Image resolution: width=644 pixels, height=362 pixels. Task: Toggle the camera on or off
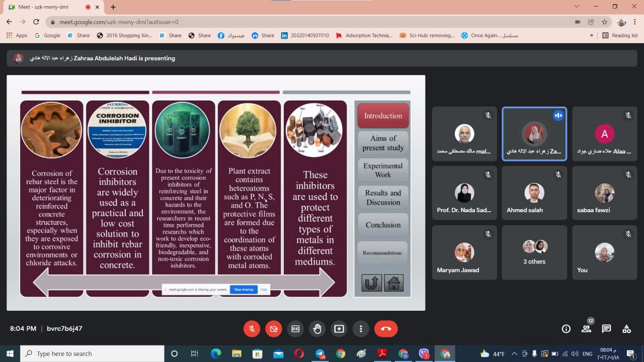[x=274, y=329]
